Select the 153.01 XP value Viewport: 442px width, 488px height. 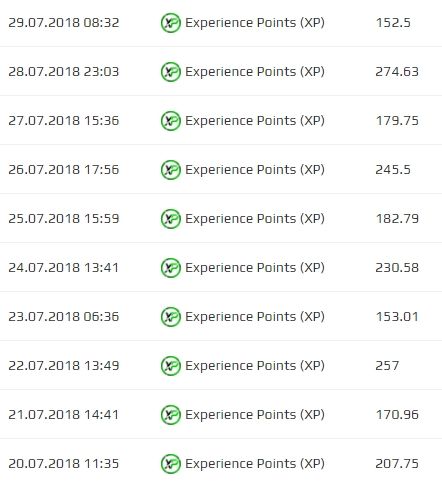[397, 317]
